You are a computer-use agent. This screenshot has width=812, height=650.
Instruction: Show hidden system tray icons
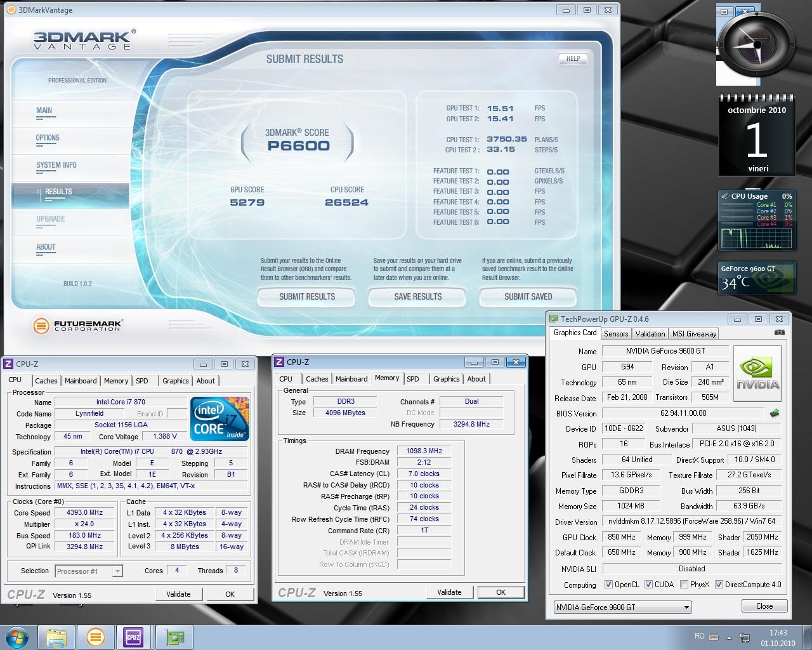(729, 637)
